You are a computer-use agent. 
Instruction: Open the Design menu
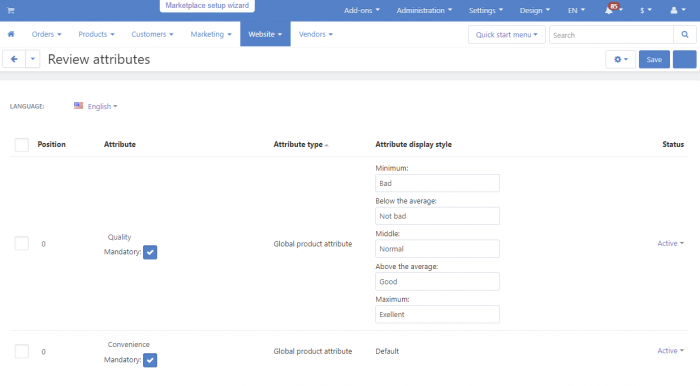pyautogui.click(x=534, y=10)
